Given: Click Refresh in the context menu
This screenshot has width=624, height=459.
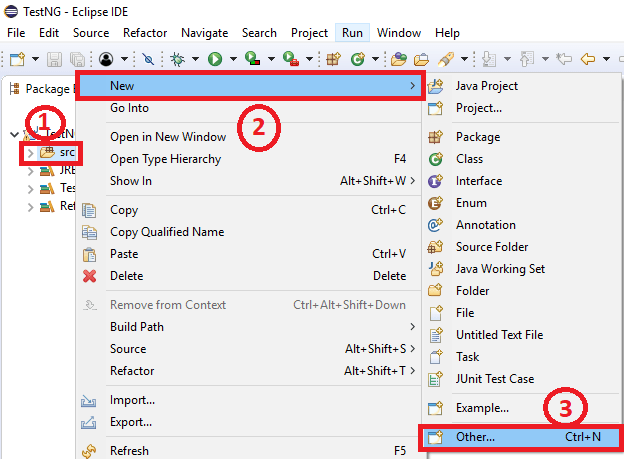Looking at the screenshot, I should [x=248, y=451].
